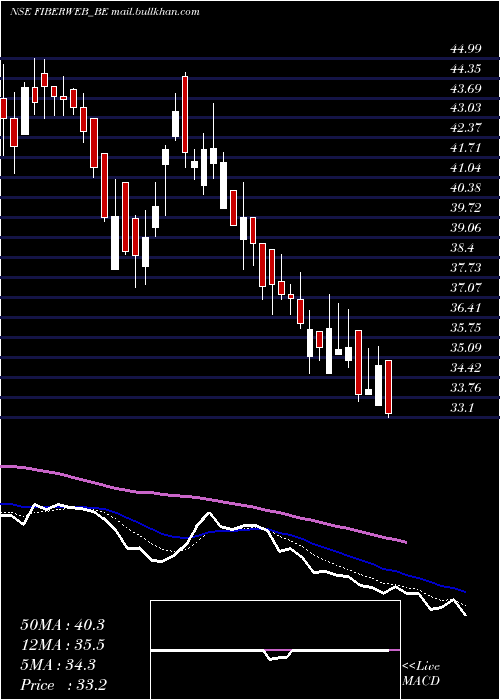Click the '12MA : 35.5' reading
The width and height of the screenshot is (500, 700).
pos(62,645)
